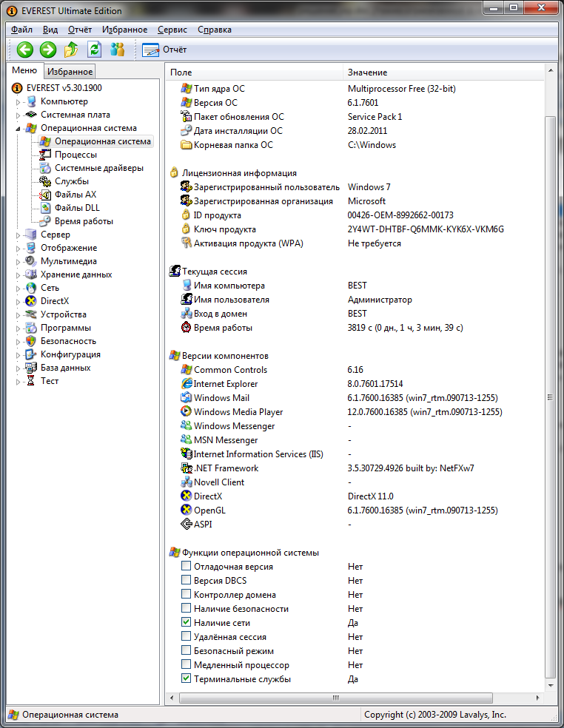Open the Избранное menu in menu bar
Viewport: 564px width, 728px height.
[x=124, y=30]
